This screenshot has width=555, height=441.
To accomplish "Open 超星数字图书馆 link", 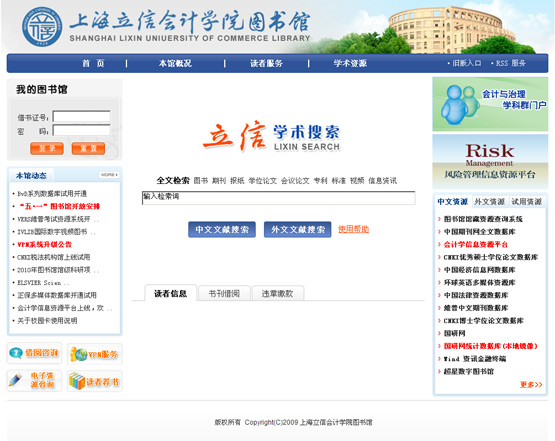I will point(469,372).
